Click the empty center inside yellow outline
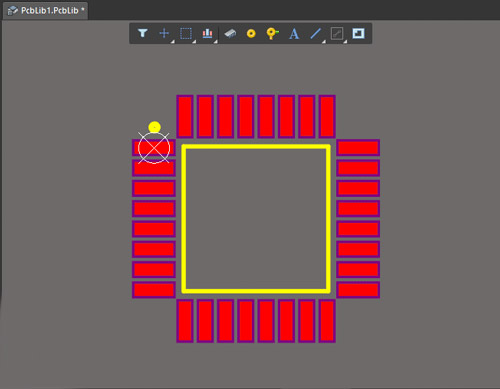500x389 pixels. [256, 219]
